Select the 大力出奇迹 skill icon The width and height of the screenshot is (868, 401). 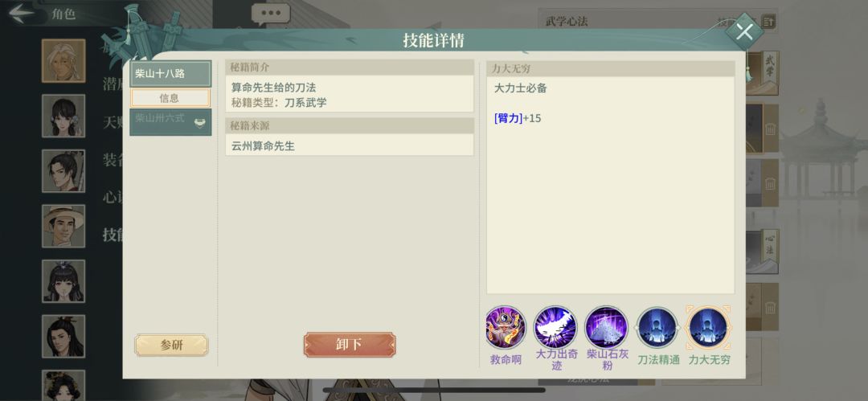pyautogui.click(x=555, y=327)
